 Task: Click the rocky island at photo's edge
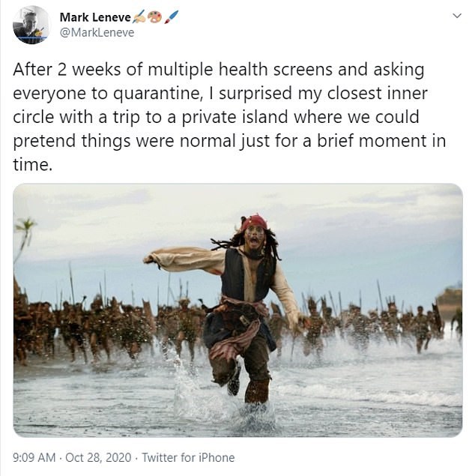coord(450,299)
